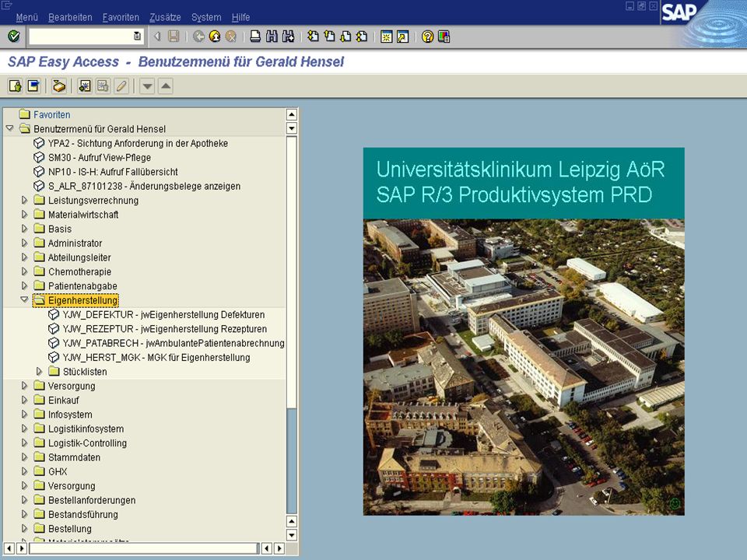Select the Abteilungsleiter folder label

click(79, 257)
